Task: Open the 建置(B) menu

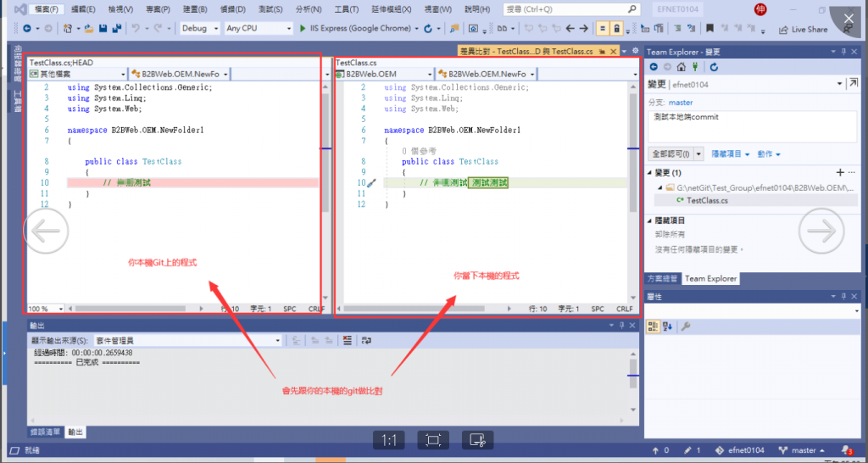Action: 194,9
